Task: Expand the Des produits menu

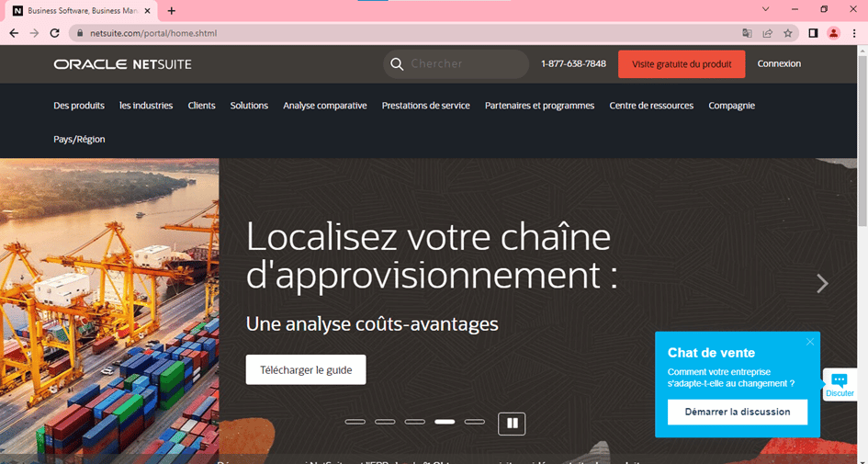Action: (x=79, y=106)
